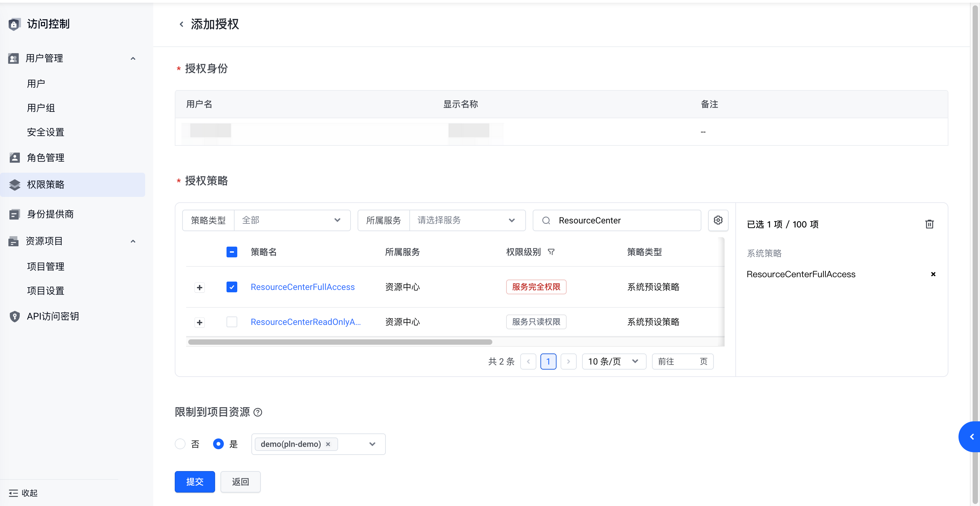This screenshot has width=980, height=506.
Task: Click the 提交 submit button
Action: tap(194, 482)
